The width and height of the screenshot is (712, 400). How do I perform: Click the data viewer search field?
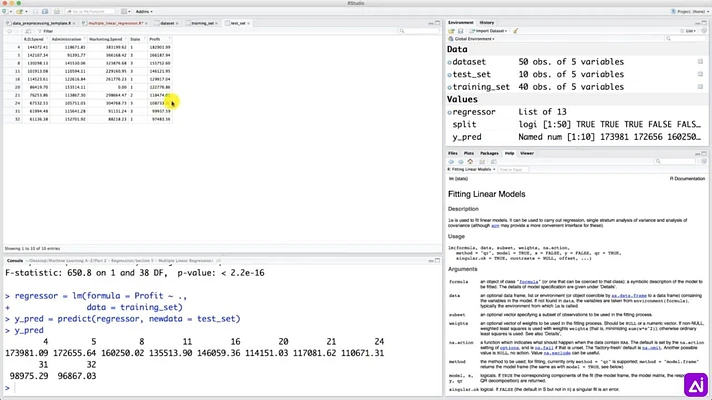pyautogui.click(x=419, y=31)
